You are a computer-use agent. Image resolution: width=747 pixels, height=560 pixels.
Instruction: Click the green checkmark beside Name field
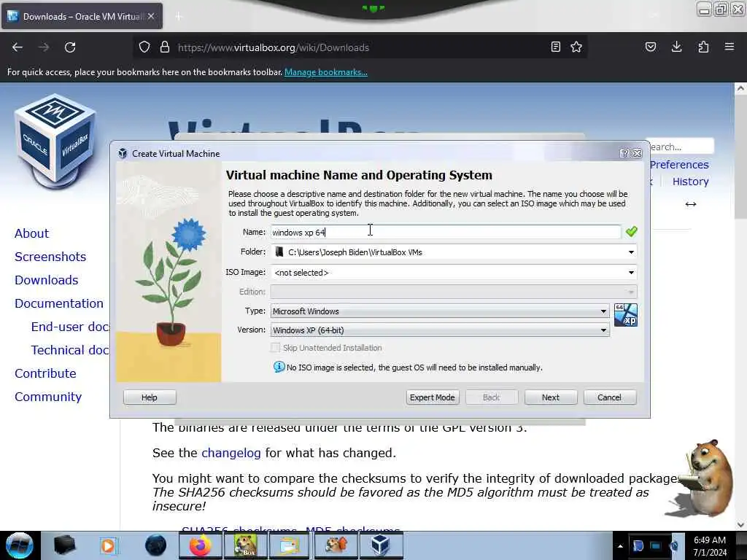point(632,232)
